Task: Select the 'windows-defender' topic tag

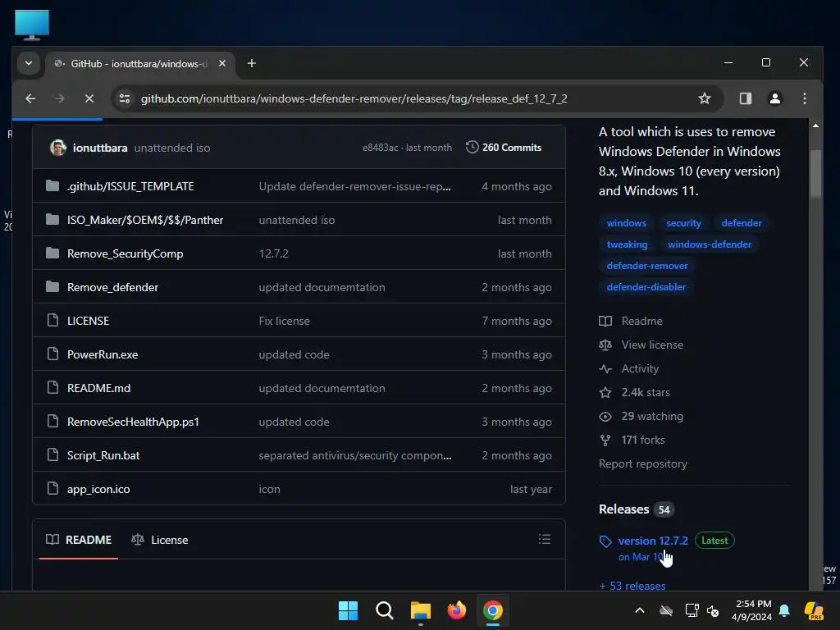Action: pyautogui.click(x=710, y=244)
